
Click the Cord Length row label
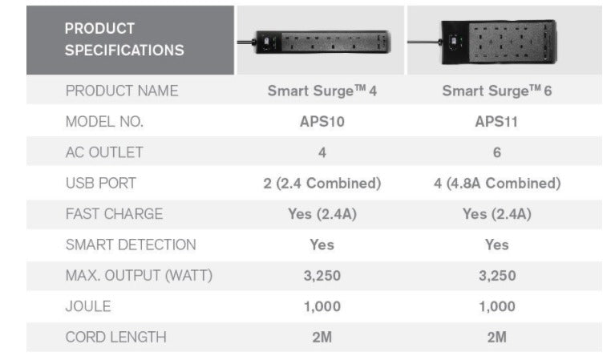(x=115, y=337)
